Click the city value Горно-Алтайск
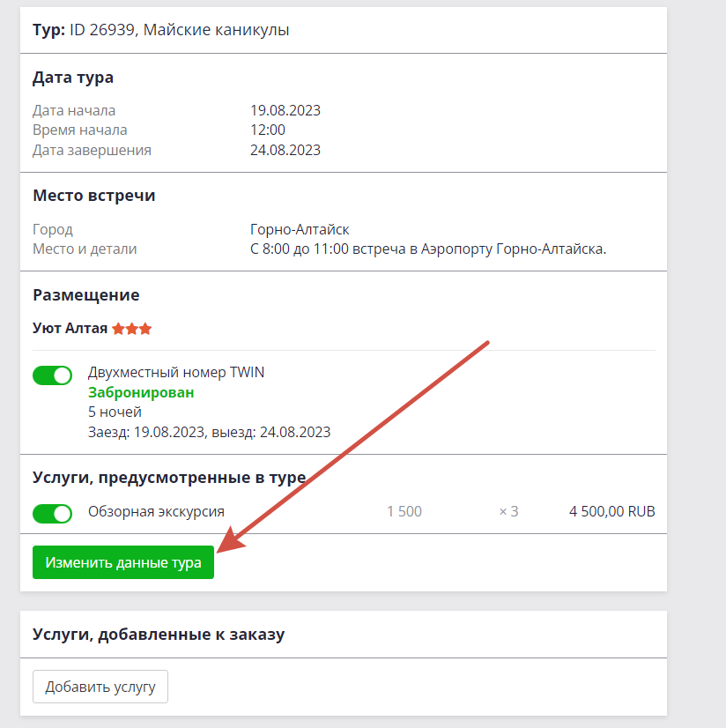Screen dimensions: 726x728 [x=300, y=229]
